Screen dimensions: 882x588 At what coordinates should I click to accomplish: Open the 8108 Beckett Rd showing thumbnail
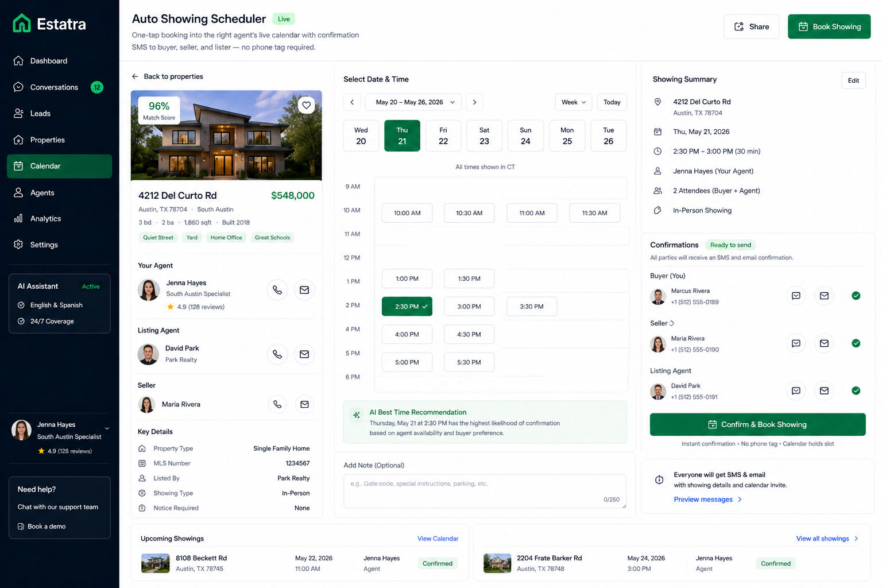(x=155, y=563)
